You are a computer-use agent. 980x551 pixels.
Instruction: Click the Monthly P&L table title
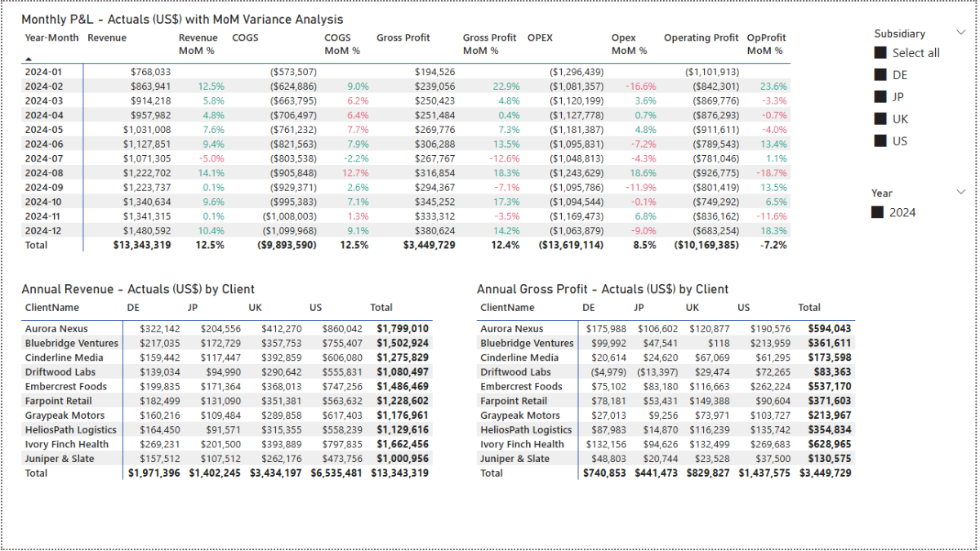click(x=182, y=19)
